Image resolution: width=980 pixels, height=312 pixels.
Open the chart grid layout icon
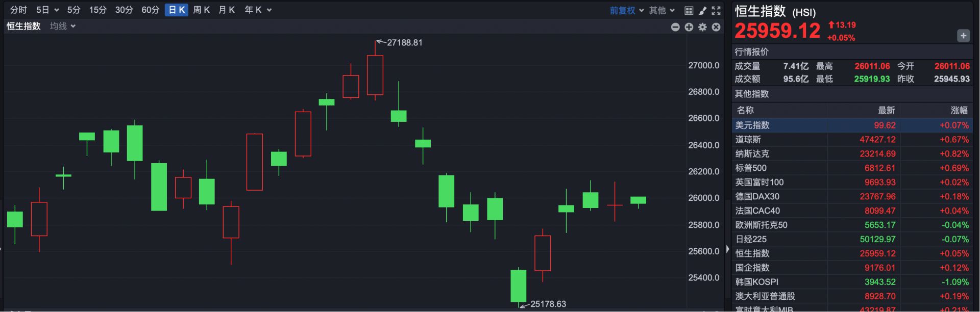point(689,10)
